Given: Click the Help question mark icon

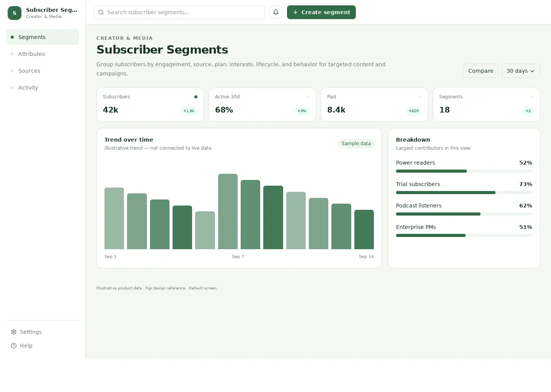Looking at the screenshot, I should [14, 346].
